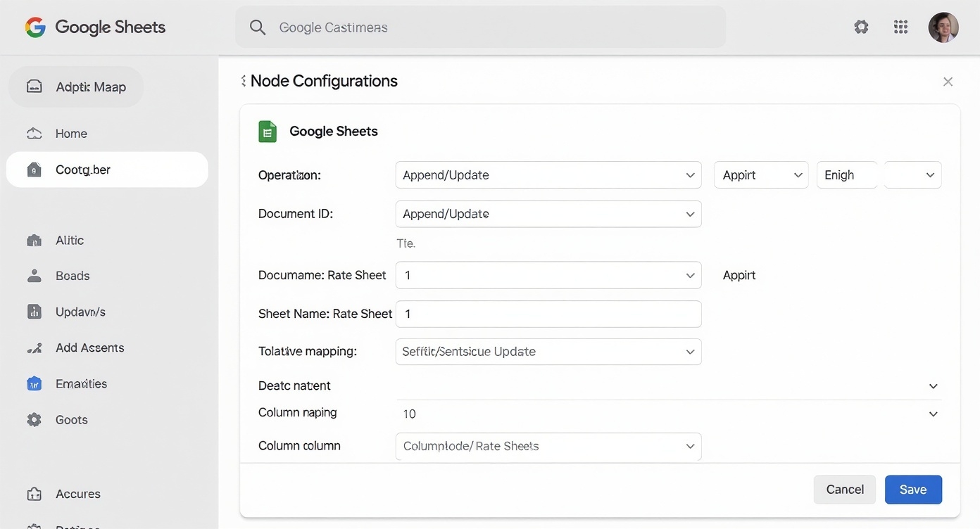Click the user profile avatar
980x529 pixels.
click(x=943, y=27)
